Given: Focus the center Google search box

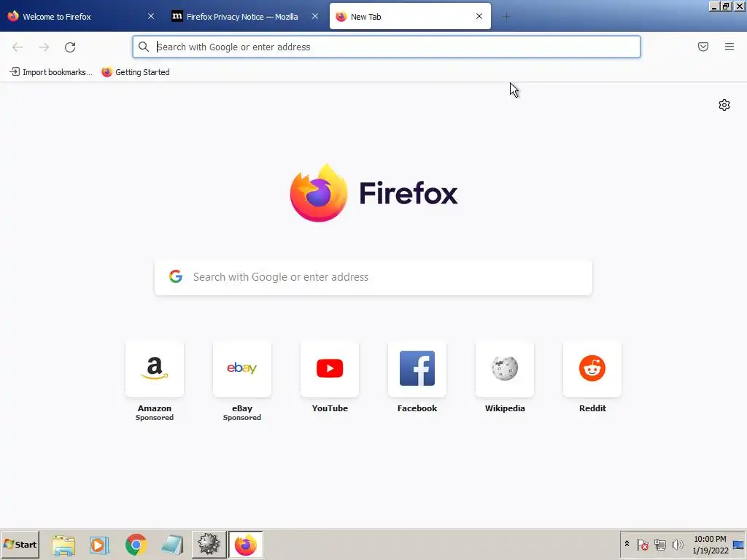Looking at the screenshot, I should click(x=373, y=277).
